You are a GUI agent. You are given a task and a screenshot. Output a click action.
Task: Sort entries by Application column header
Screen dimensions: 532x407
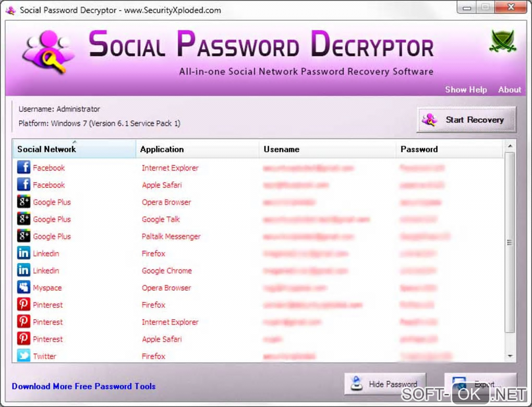[x=198, y=149]
